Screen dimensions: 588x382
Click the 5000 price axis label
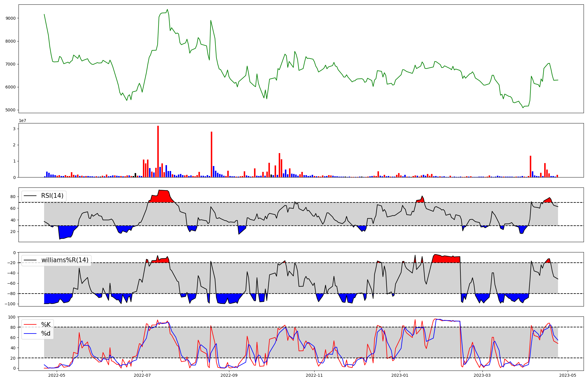click(11, 110)
